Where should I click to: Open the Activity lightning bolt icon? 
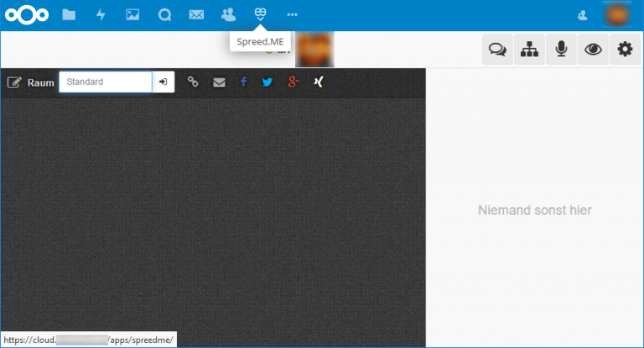click(x=101, y=15)
